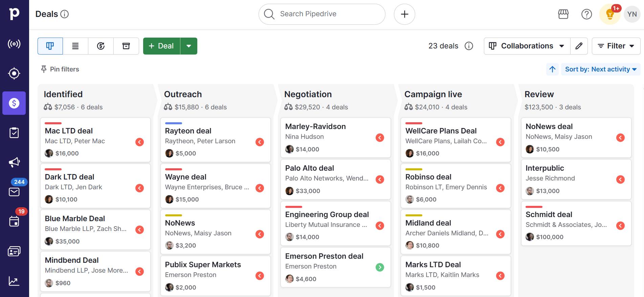644x297 pixels.
Task: Open Sort by Next activity dropdown
Action: [x=601, y=69]
